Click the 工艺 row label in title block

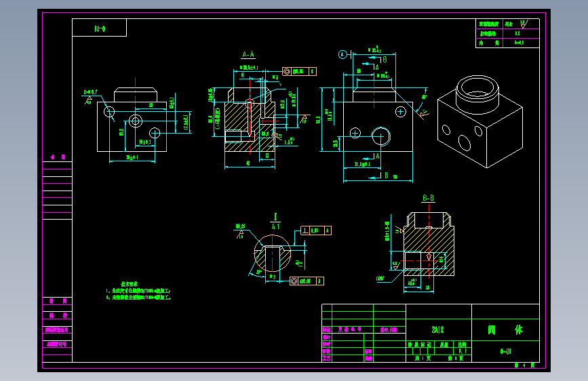tap(327, 358)
